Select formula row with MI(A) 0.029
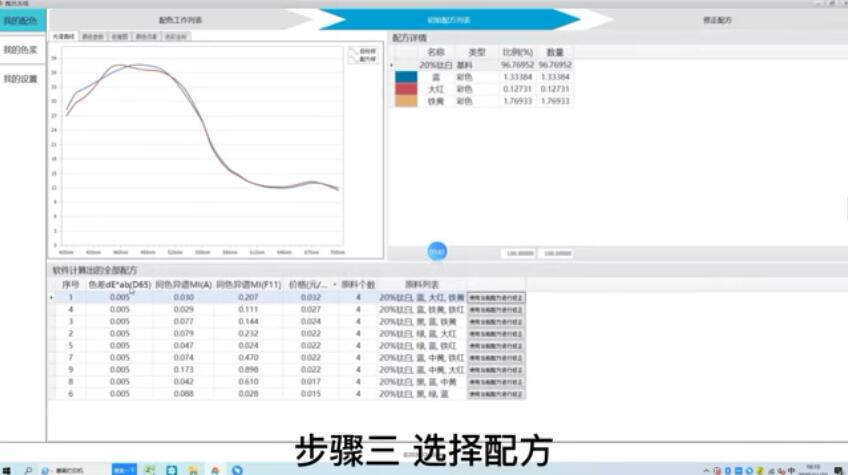 (287, 309)
